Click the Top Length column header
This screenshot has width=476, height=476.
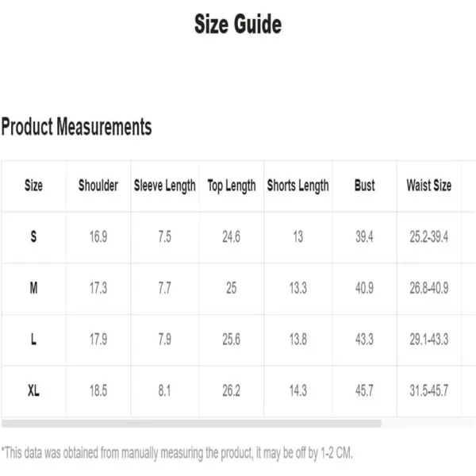click(232, 186)
